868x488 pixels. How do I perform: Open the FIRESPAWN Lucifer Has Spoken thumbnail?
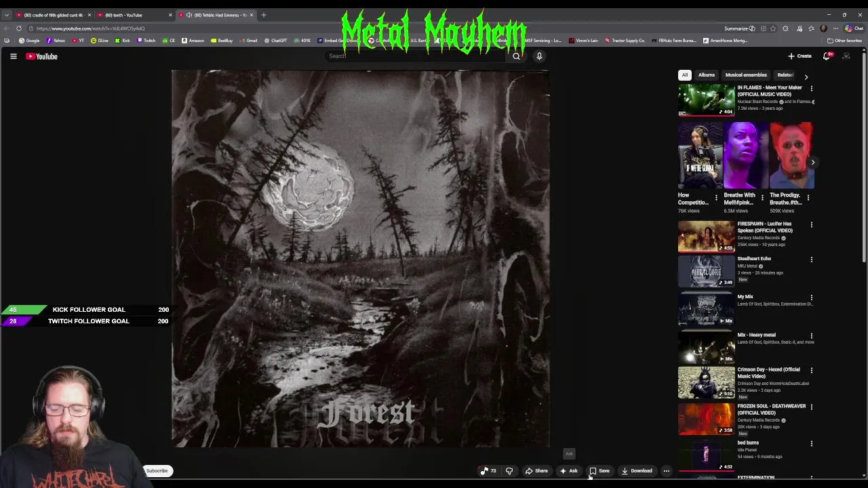[706, 236]
